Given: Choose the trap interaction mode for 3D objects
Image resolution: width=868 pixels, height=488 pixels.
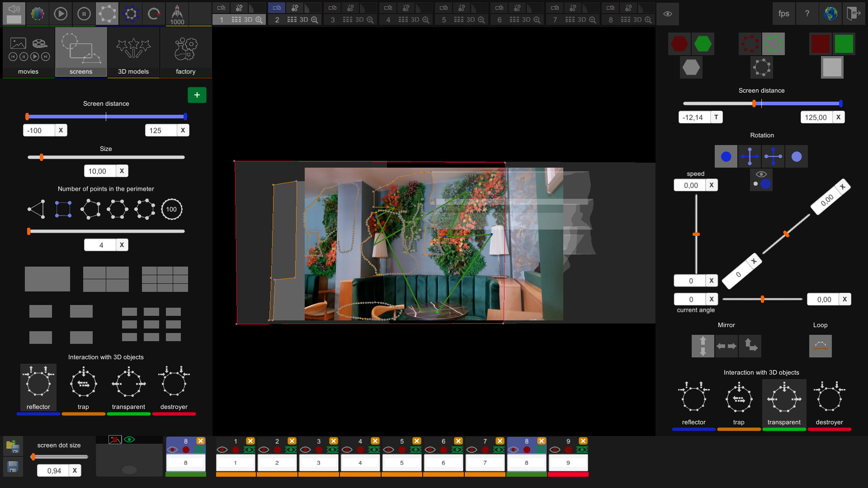Looking at the screenshot, I should (x=83, y=383).
